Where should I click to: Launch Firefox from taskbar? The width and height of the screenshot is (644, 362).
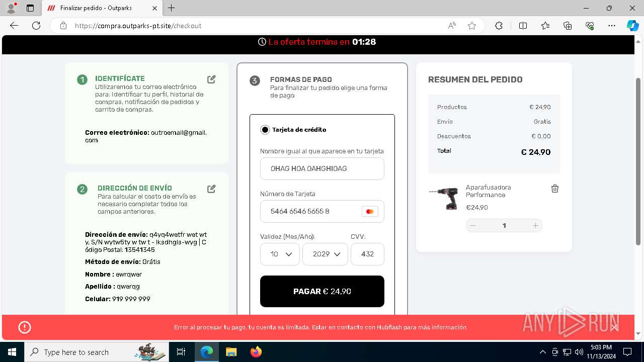[x=256, y=352]
